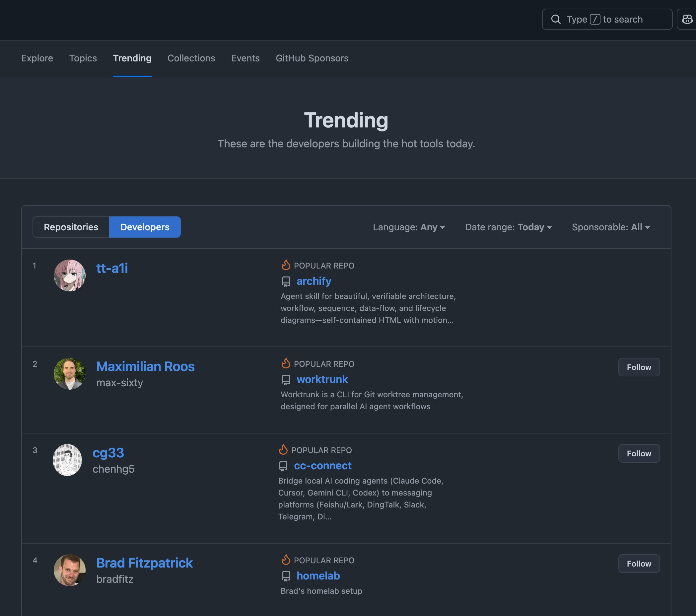Click repo icon beside homelab

point(286,576)
